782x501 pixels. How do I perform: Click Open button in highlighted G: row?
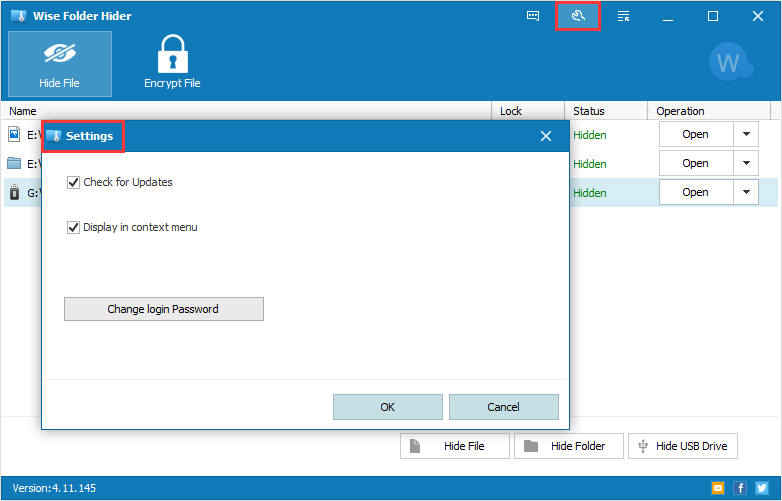point(696,192)
